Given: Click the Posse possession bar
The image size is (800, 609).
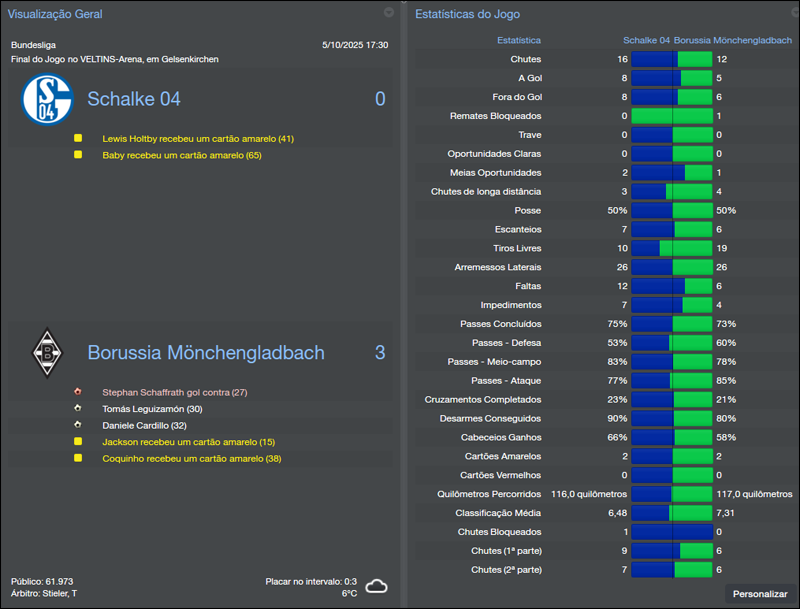Looking at the screenshot, I should coord(670,210).
